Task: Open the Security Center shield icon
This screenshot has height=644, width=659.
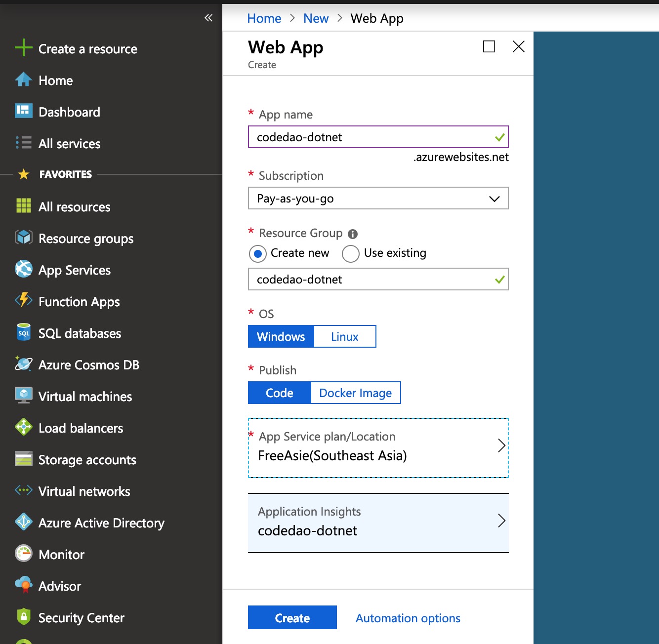Action: click(23, 617)
